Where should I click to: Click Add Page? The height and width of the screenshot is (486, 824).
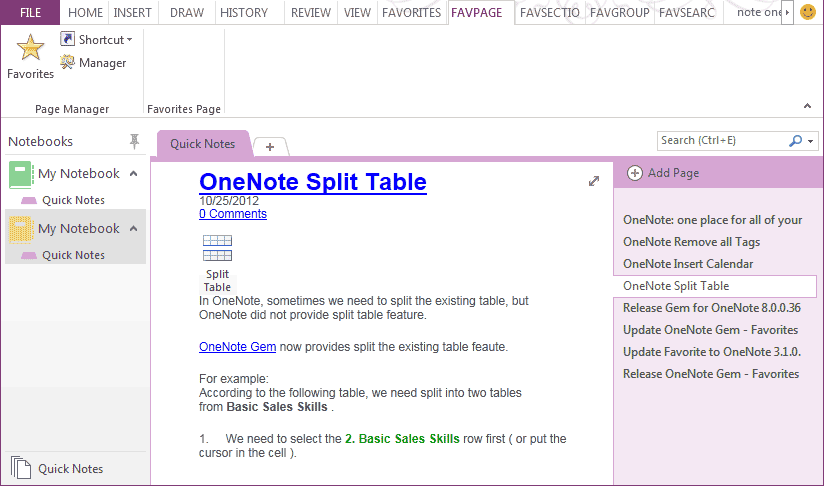(663, 173)
